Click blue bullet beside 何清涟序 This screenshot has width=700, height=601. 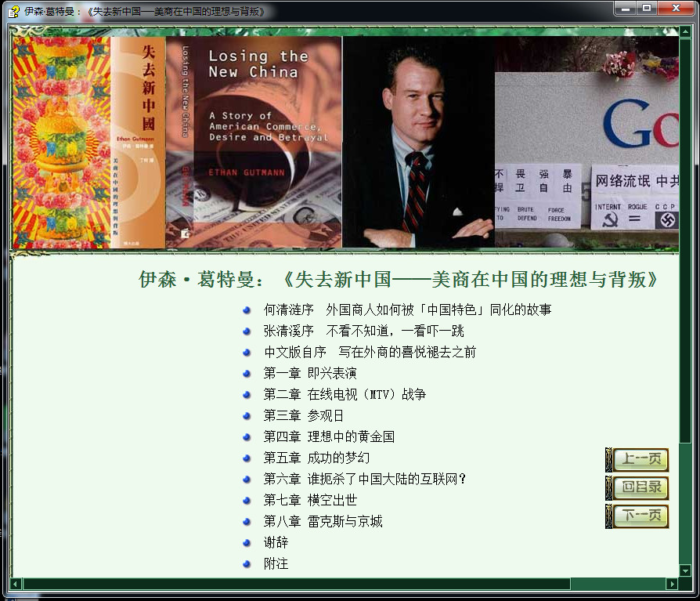[247, 310]
